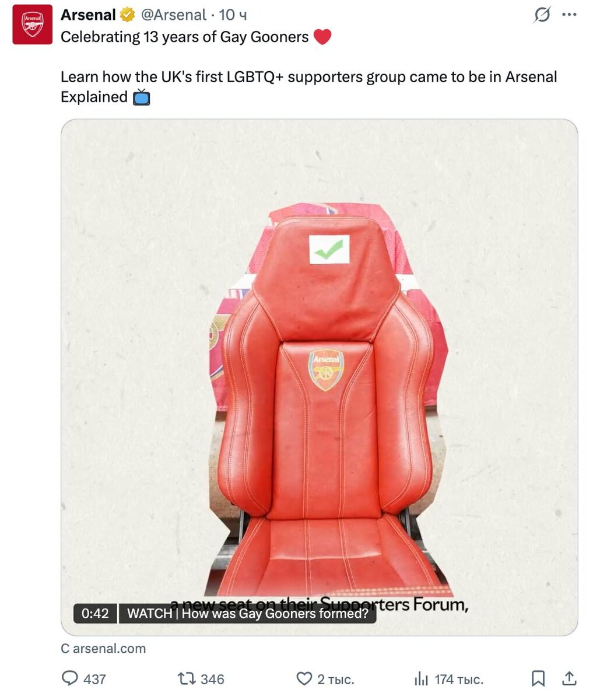This screenshot has height=700, width=593.
Task: Play the Gay Gooners video
Action: (x=320, y=377)
